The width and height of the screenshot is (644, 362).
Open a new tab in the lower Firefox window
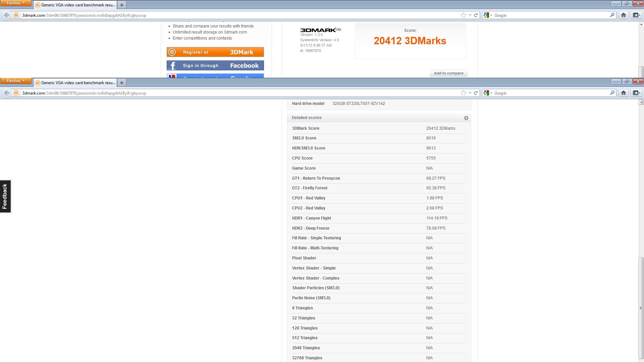coord(122,83)
